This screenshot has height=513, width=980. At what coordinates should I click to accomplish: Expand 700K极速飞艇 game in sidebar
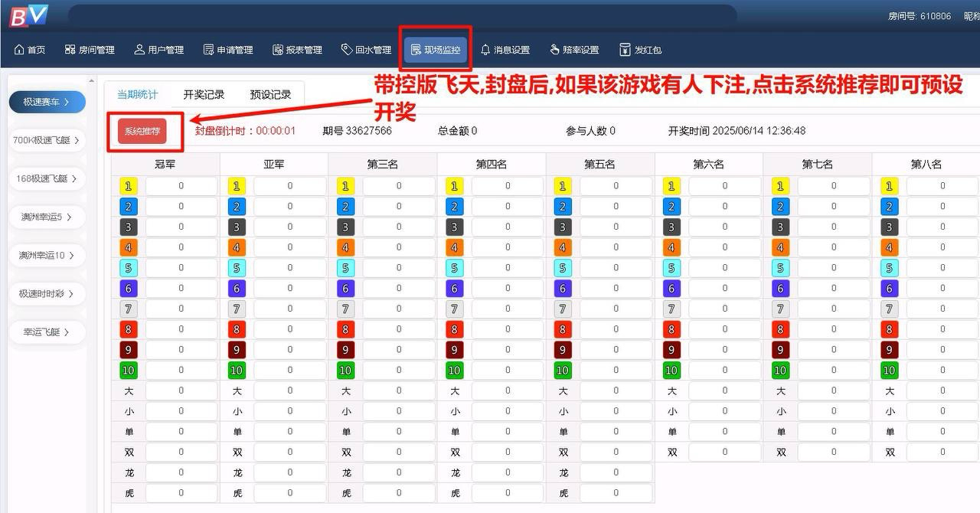(47, 140)
